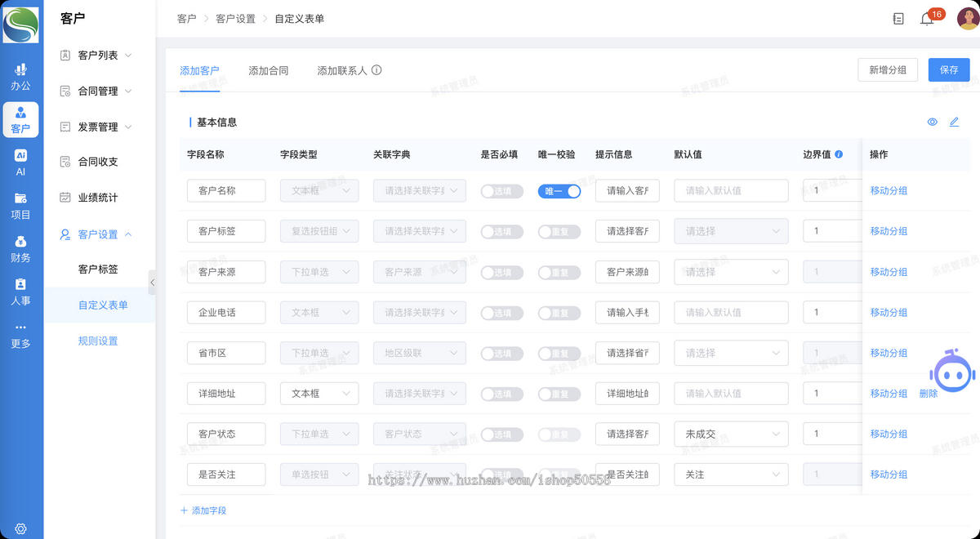Go to the 项目 module
980x539 pixels.
coord(20,206)
